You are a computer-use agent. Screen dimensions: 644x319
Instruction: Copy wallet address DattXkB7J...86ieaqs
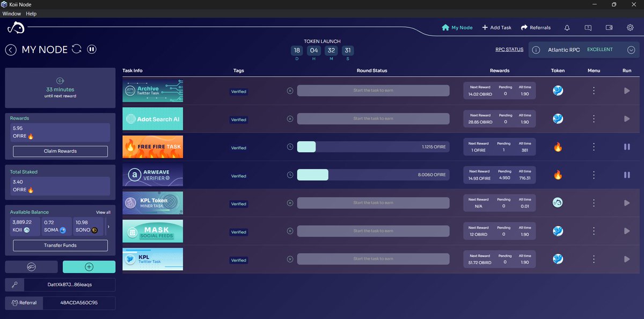coord(70,285)
